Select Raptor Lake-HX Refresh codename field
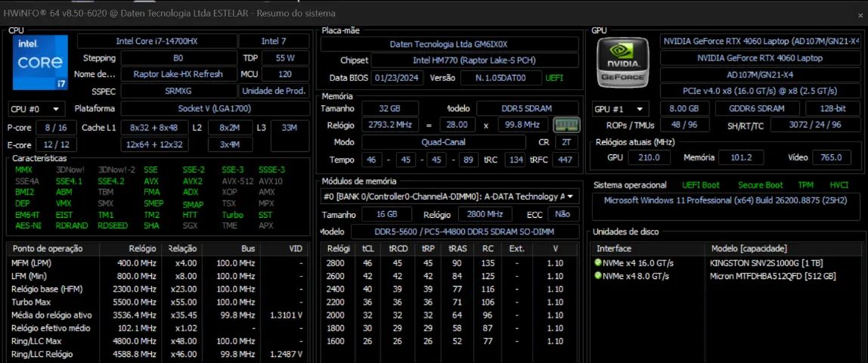This screenshot has width=868, height=363. [178, 74]
